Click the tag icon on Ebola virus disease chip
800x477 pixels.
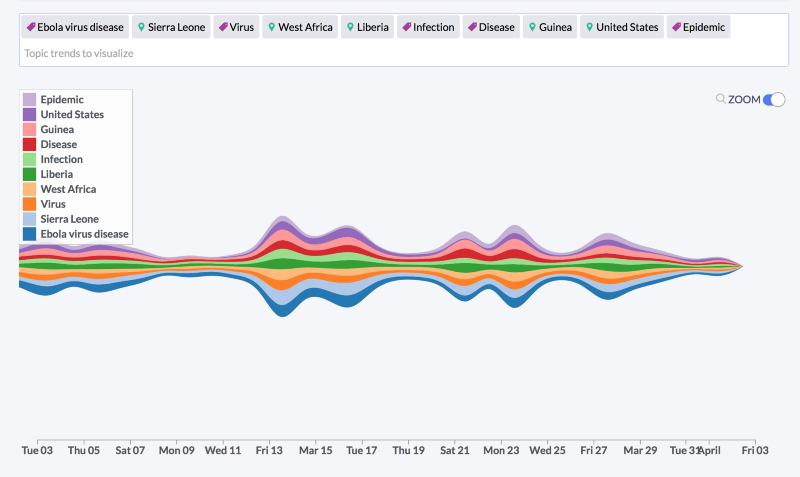pos(31,27)
